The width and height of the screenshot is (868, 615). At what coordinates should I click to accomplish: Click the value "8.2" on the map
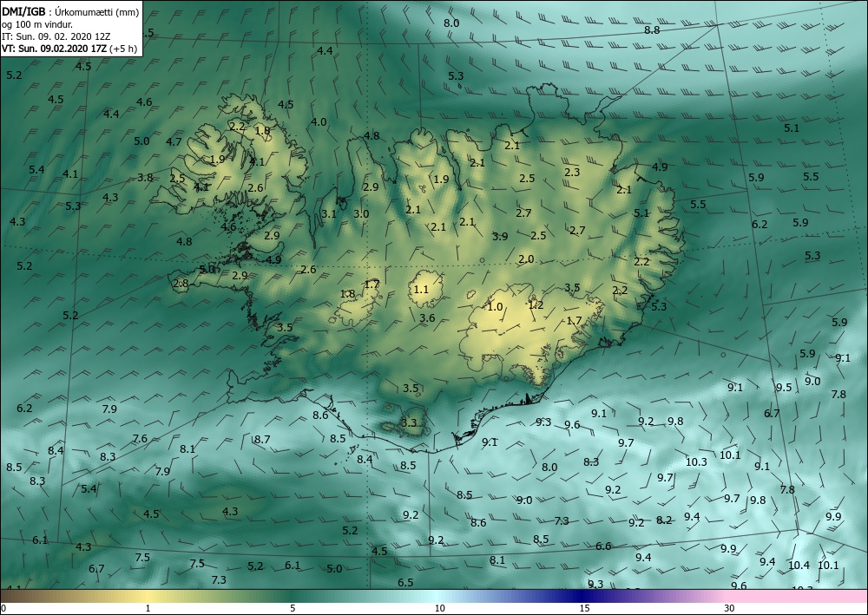664,520
